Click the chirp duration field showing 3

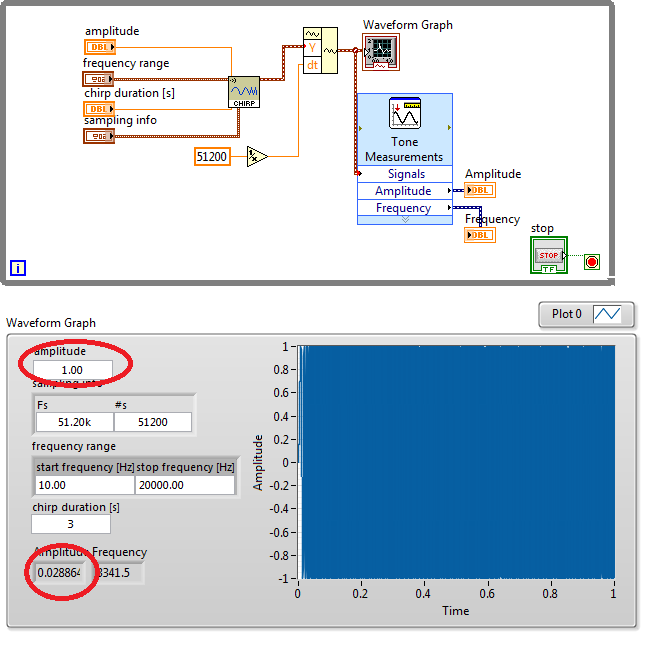point(71,524)
